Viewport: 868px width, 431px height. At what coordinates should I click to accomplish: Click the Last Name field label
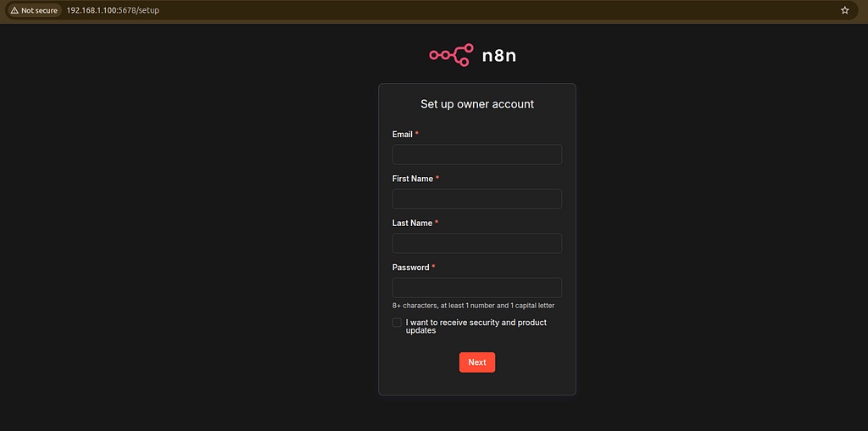click(413, 223)
